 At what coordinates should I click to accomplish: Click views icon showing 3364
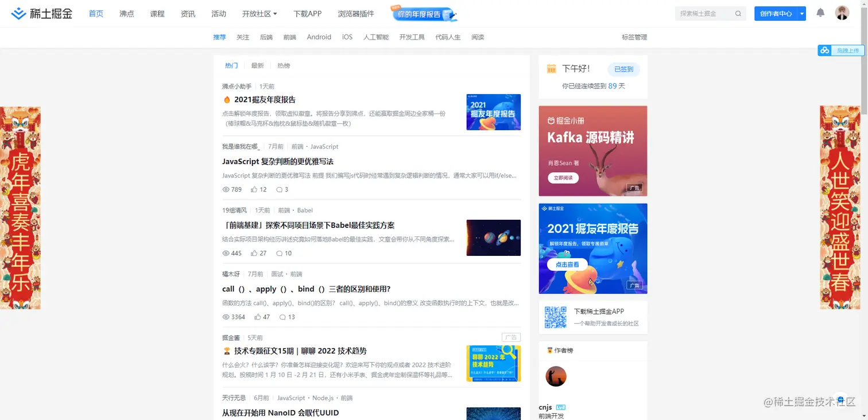click(x=226, y=317)
